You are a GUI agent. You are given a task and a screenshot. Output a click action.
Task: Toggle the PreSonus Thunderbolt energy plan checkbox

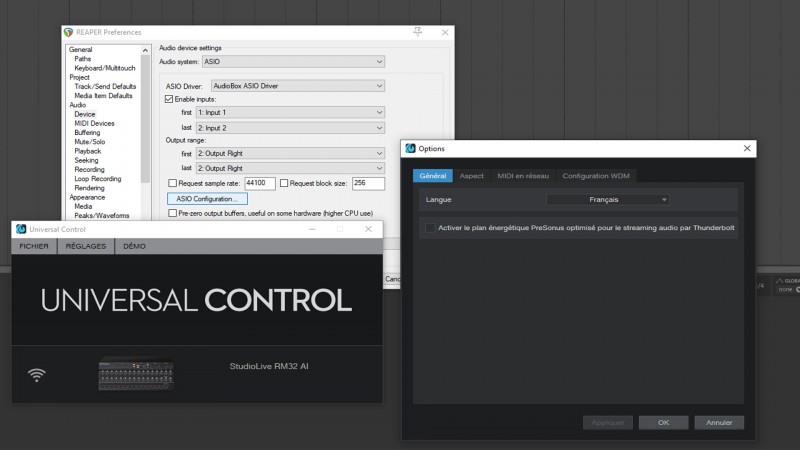point(430,227)
